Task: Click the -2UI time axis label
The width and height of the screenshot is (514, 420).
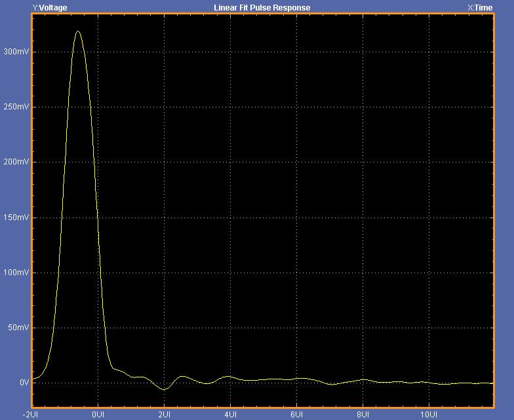Action: [30, 415]
